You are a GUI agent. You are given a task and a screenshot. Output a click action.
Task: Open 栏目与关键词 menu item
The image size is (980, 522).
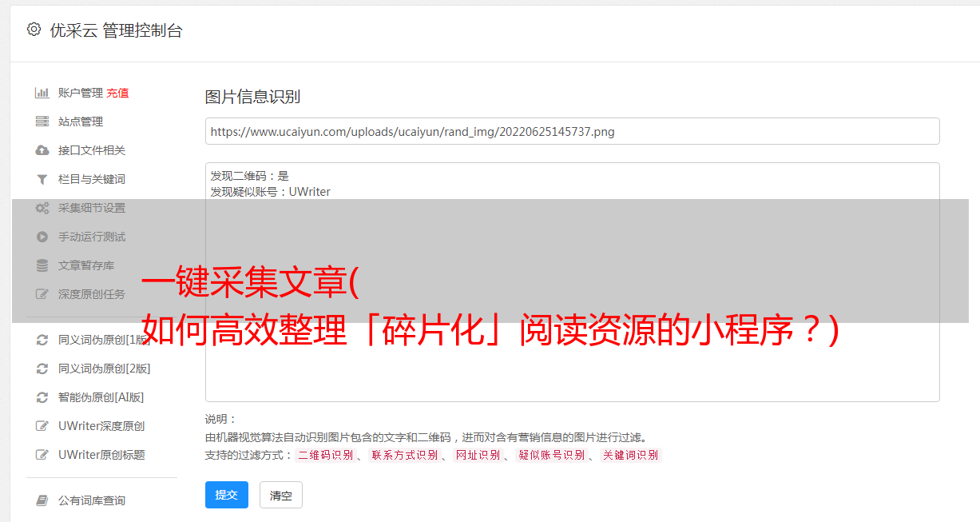[x=92, y=179]
